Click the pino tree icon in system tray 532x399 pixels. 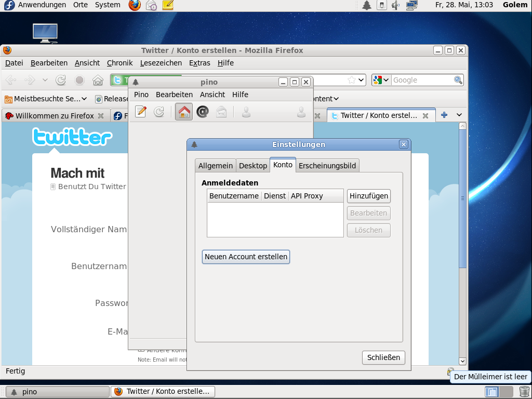point(367,5)
